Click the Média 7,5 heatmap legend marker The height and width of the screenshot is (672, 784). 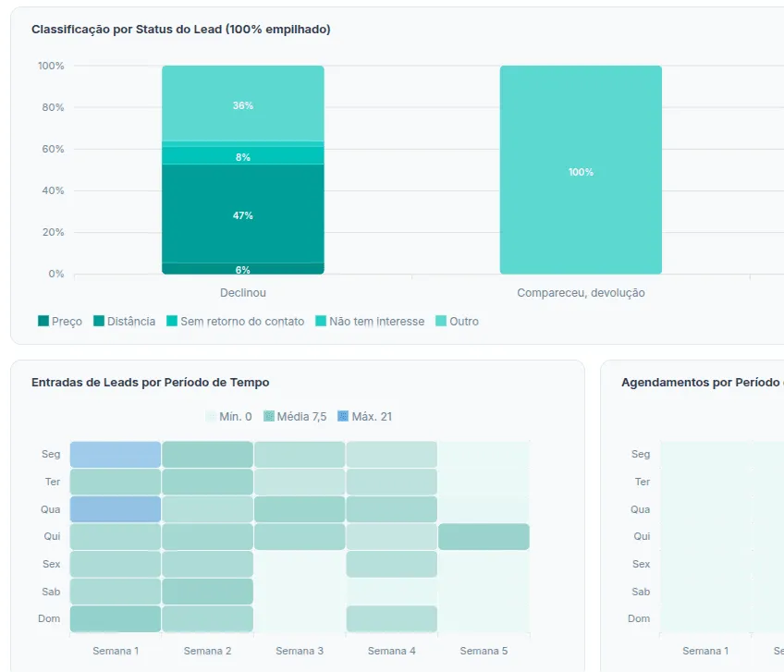(x=269, y=416)
